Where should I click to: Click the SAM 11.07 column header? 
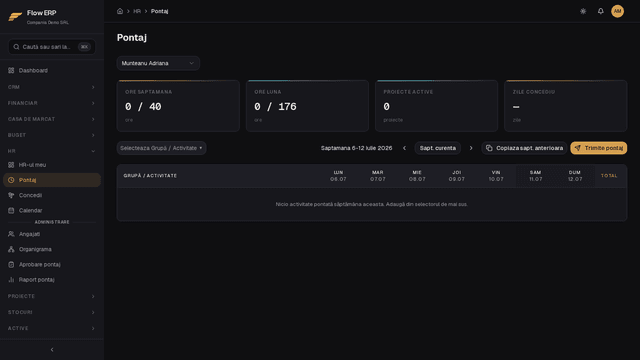536,176
